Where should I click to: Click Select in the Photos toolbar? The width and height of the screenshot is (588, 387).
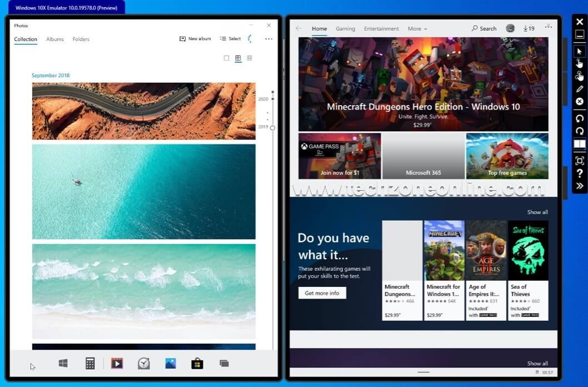(230, 38)
